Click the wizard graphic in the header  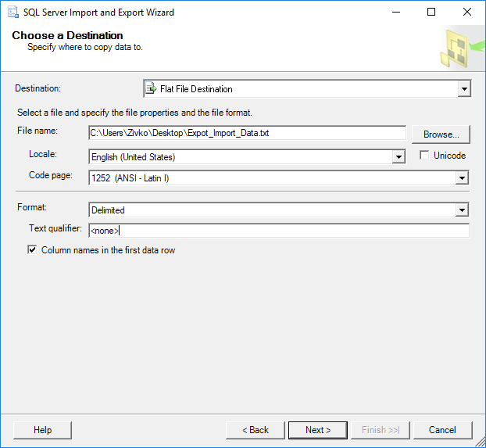pyautogui.click(x=462, y=48)
